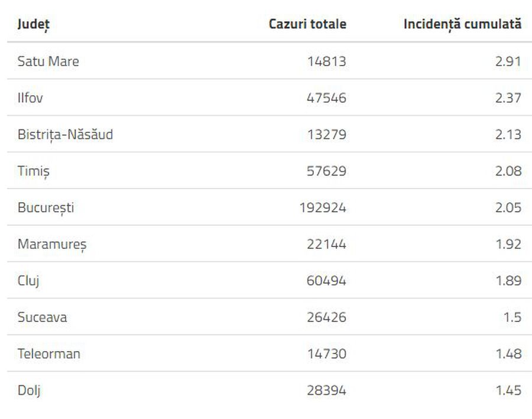
Task: Click the Cluj county cell
Action: tap(28, 281)
